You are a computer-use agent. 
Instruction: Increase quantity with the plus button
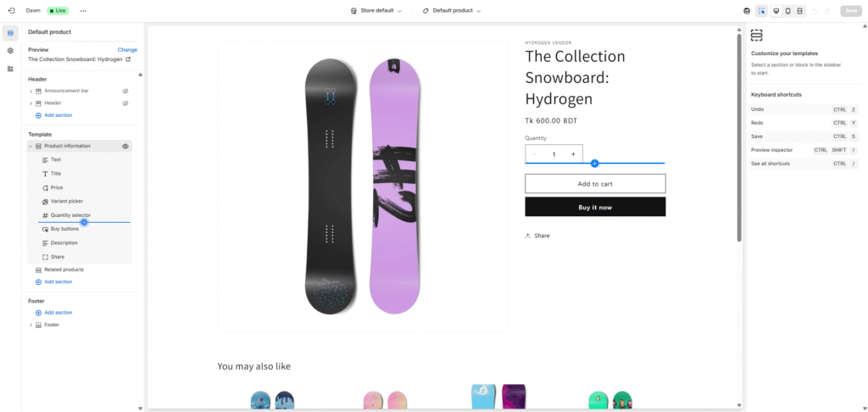pyautogui.click(x=573, y=154)
